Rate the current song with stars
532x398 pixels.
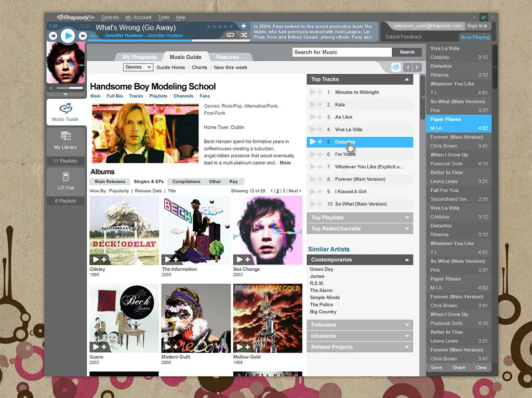click(220, 26)
